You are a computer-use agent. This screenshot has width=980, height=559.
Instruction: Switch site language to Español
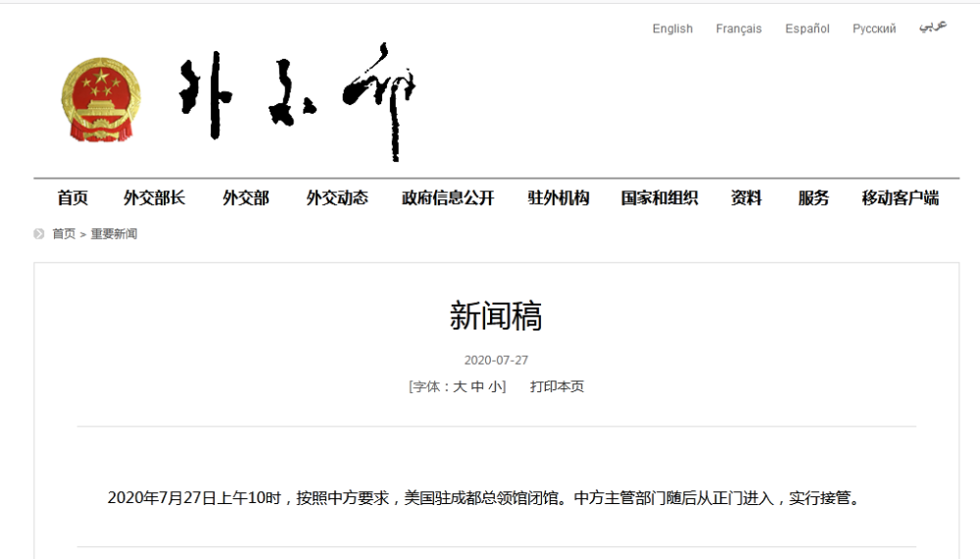[807, 28]
